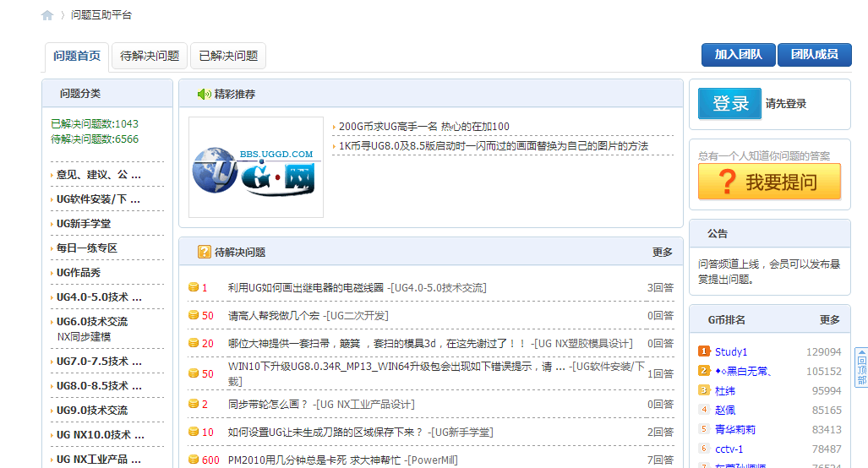The height and width of the screenshot is (468, 868).
Task: Open category UG NX10.0技术 ...
Action: (x=101, y=435)
